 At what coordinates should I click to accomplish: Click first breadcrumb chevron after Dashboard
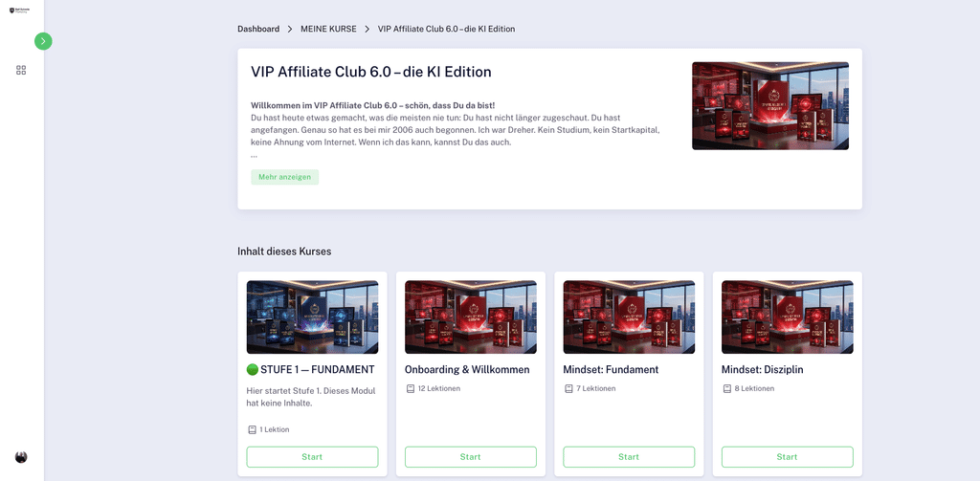[x=291, y=29]
